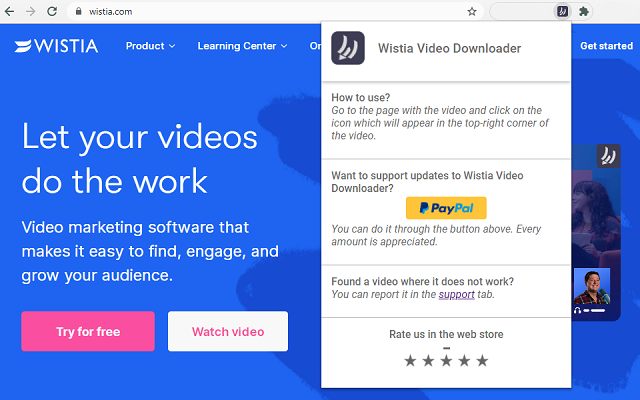Screen dimensions: 640x400
Task: Click the site lock icon in address bar
Action: (x=78, y=11)
